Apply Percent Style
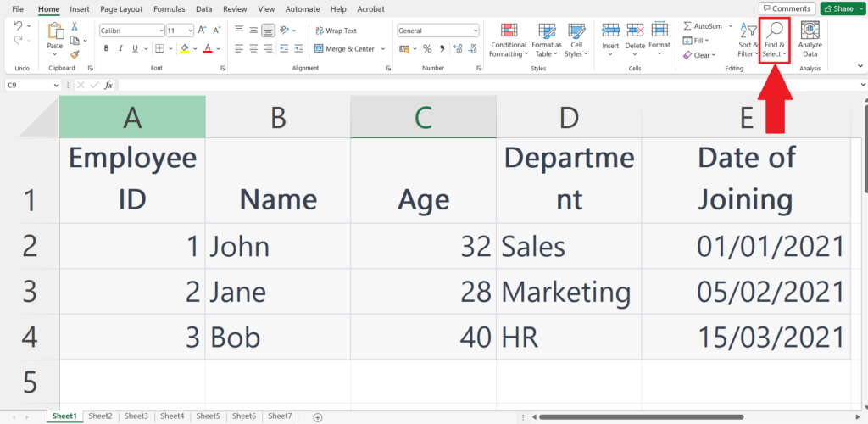 tap(427, 48)
